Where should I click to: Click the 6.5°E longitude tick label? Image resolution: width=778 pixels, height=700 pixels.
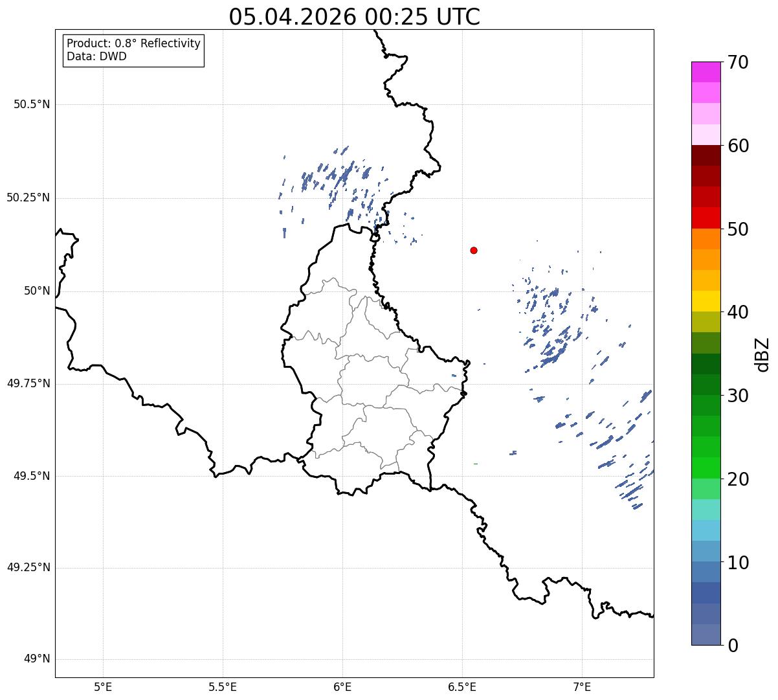(x=462, y=687)
